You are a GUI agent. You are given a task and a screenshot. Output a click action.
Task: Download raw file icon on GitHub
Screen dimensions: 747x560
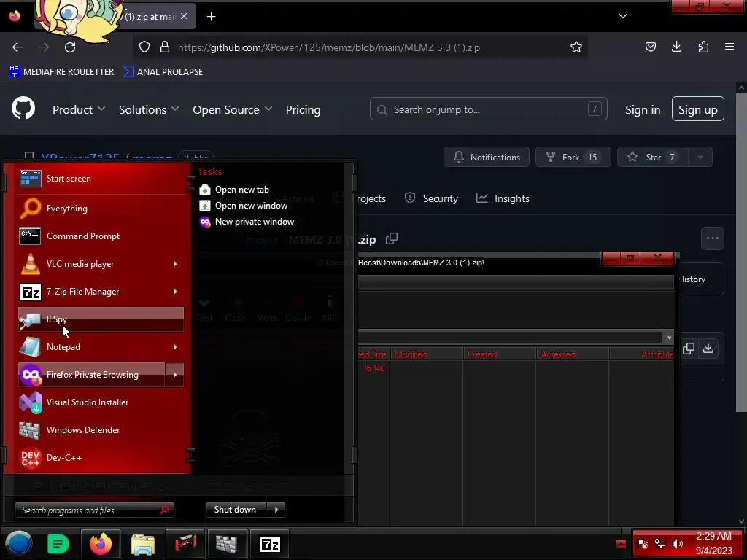point(708,348)
